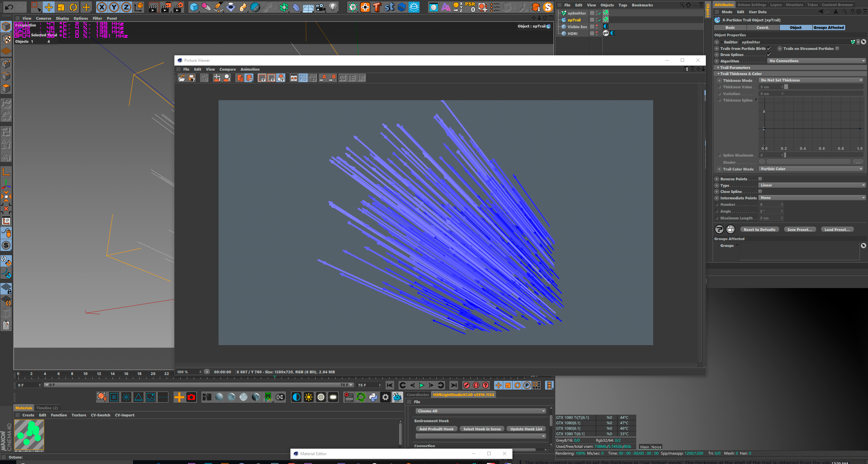
Task: Click the Reset to Defaults button
Action: pyautogui.click(x=759, y=230)
